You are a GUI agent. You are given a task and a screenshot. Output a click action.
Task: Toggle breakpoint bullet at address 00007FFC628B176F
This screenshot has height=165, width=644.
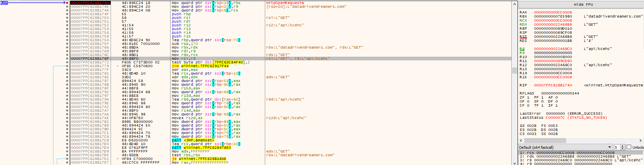tap(67, 58)
